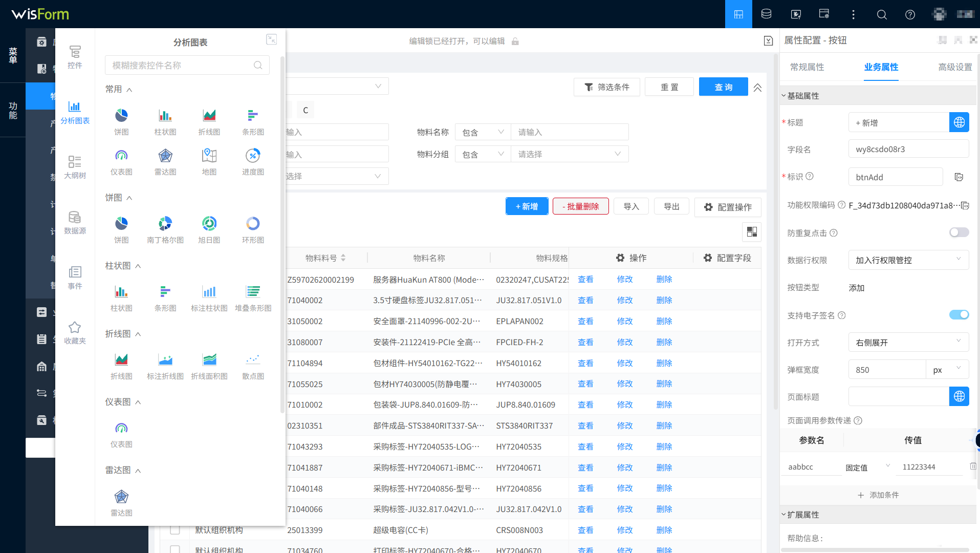Pick the 折线图 icon in 常用 section
Viewport: 980px width, 553px height.
click(x=209, y=121)
